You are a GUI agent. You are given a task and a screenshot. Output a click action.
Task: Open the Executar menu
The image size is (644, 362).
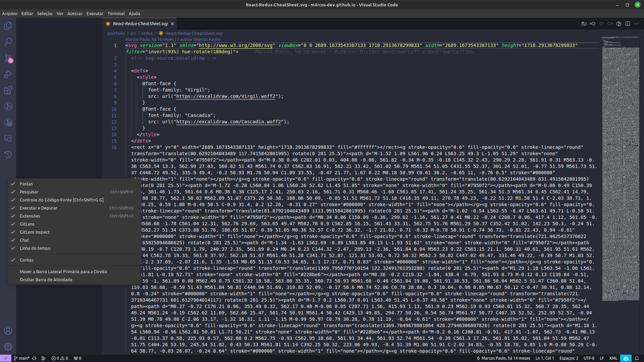(x=95, y=13)
